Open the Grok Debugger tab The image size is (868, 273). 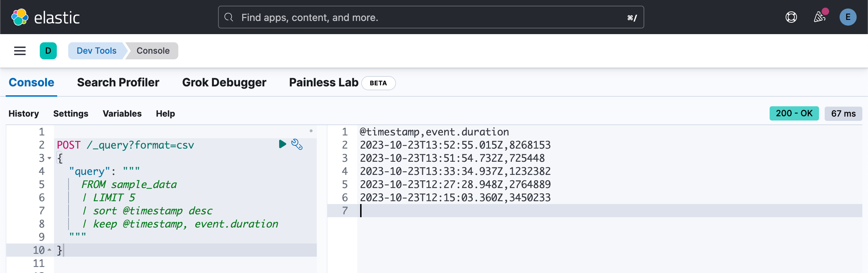tap(224, 82)
